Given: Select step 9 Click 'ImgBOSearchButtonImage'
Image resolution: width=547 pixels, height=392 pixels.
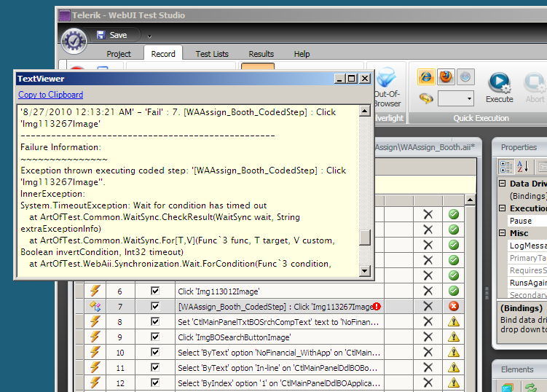Looking at the screenshot, I should (x=234, y=337).
